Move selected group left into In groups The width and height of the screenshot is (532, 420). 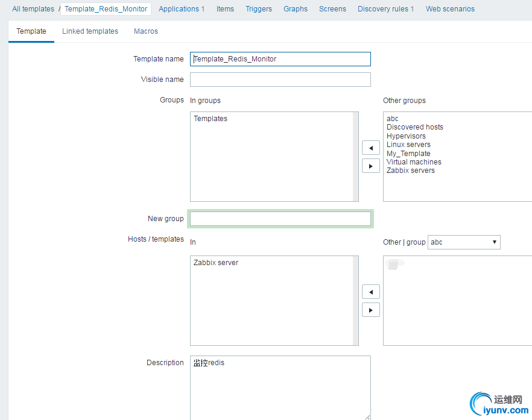[371, 148]
